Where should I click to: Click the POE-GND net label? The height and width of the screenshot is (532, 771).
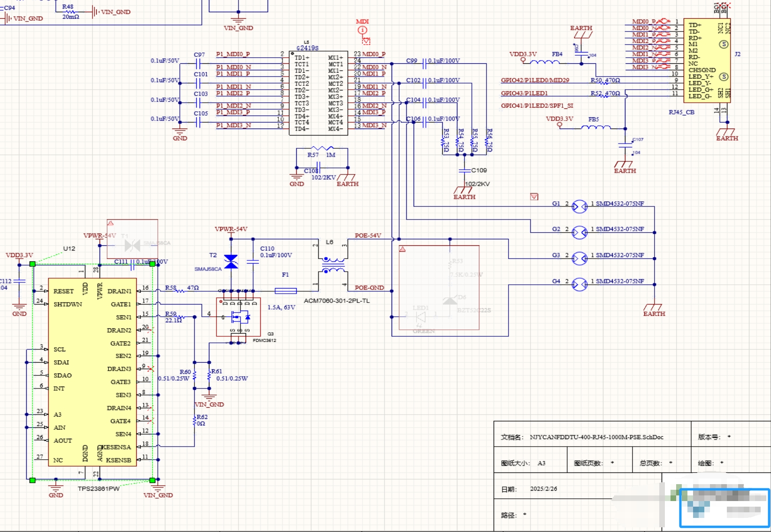(369, 288)
